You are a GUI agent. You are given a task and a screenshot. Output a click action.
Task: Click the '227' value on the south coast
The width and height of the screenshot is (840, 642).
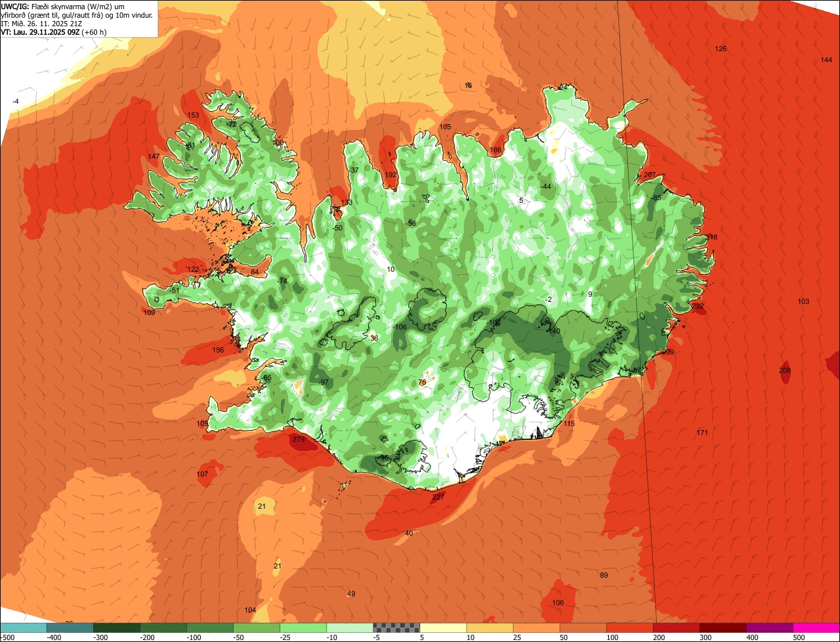point(438,498)
